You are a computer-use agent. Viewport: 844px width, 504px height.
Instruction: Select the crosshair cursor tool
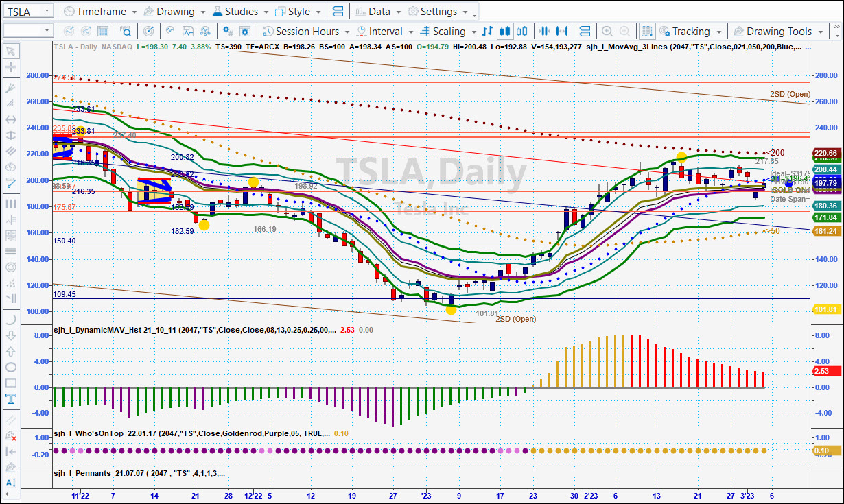(x=10, y=67)
